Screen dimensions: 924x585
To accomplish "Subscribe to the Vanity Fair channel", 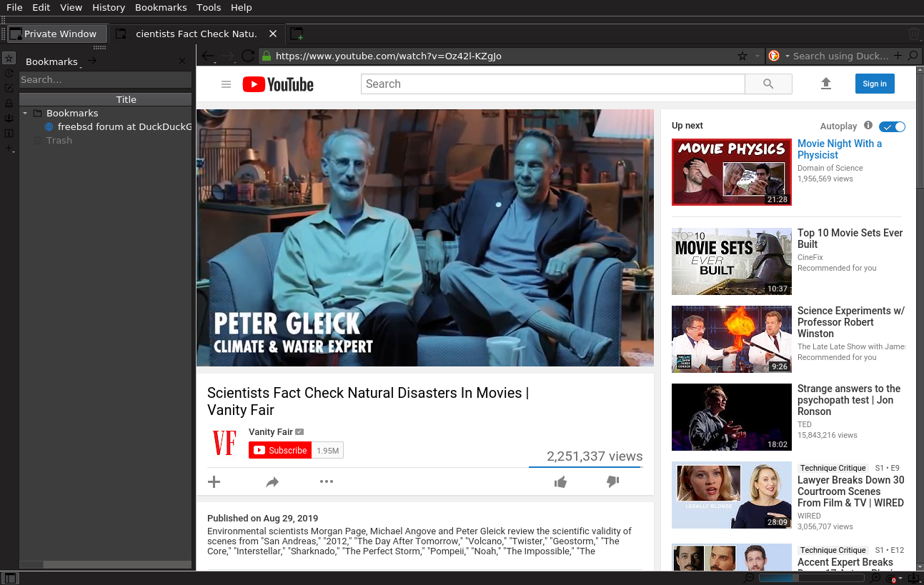I will (x=280, y=450).
